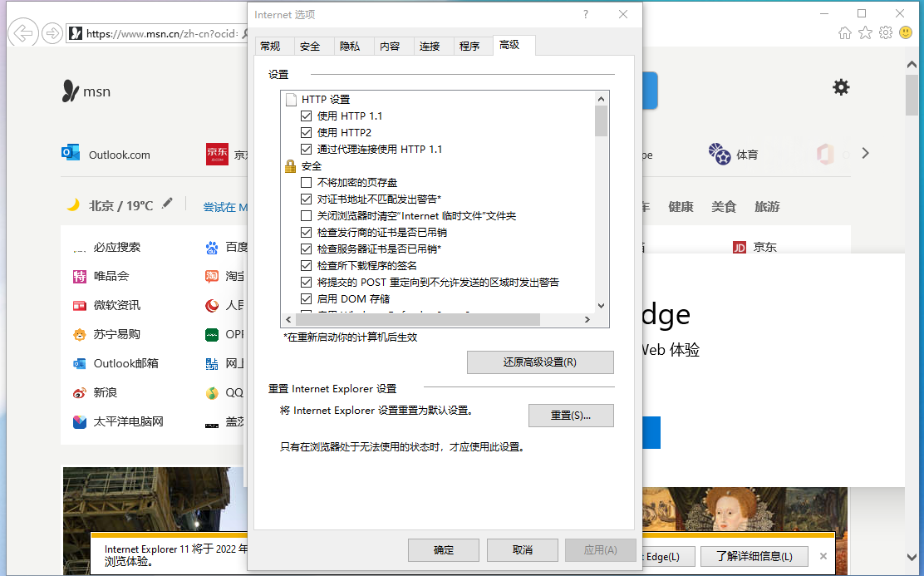The image size is (924, 576).
Task: Click the browser address bar URL
Action: tap(162, 33)
